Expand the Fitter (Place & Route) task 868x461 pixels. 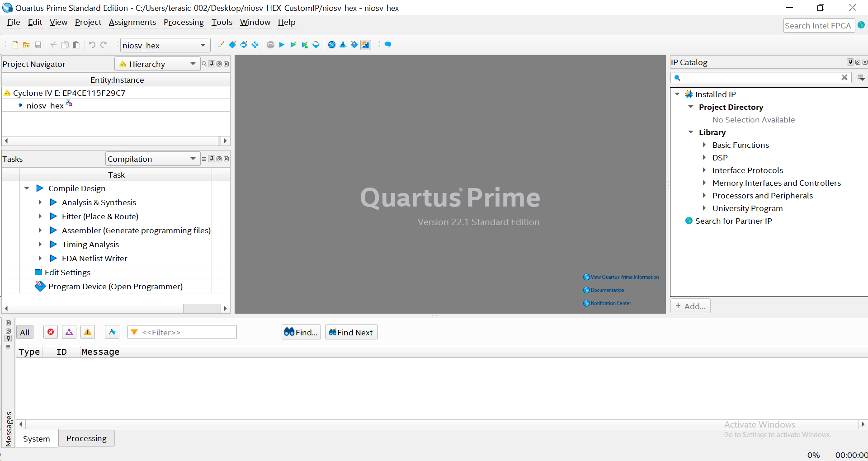40,216
